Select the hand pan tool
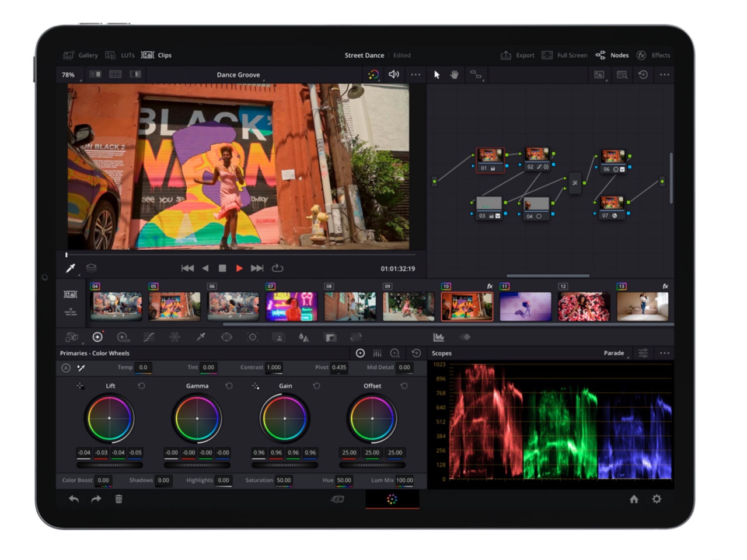 click(x=454, y=75)
